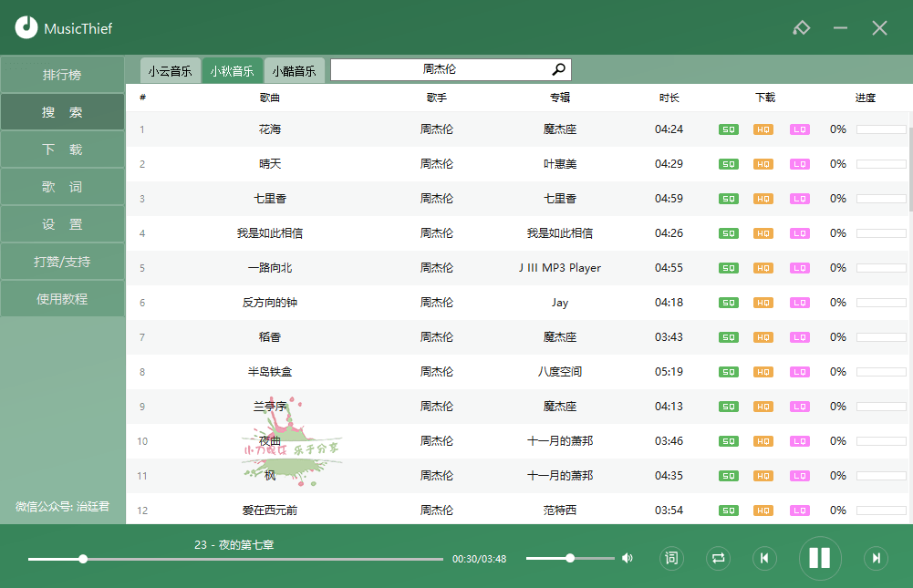Open the 使用教程 tutorial page
The height and width of the screenshot is (588, 913).
(62, 299)
